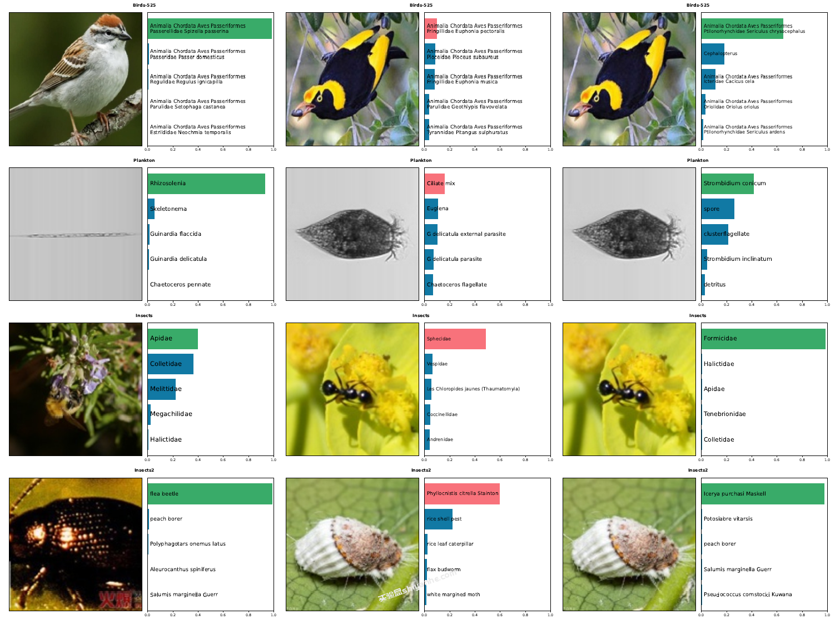Select the clusterflagellate label
Image resolution: width=840 pixels, height=619 pixels.
727,234
